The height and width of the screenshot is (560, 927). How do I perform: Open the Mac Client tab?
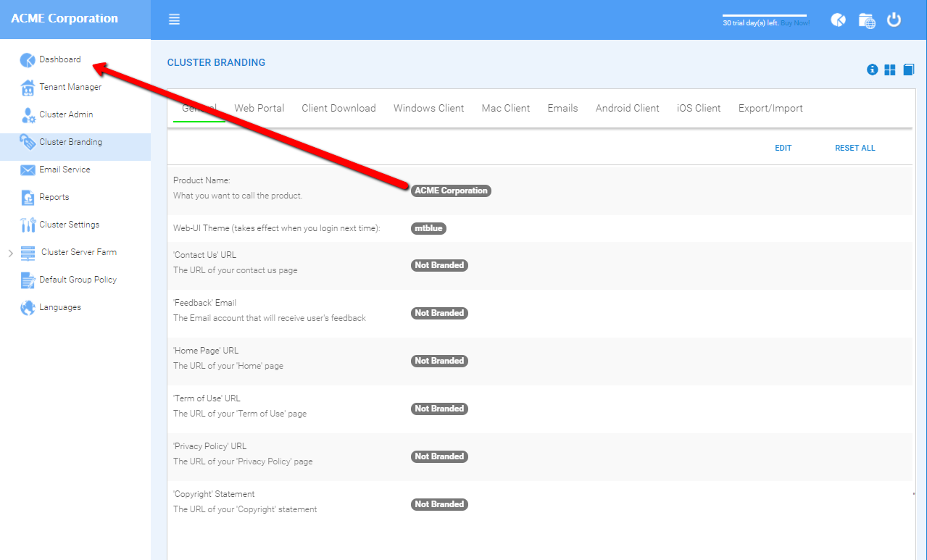click(x=506, y=108)
